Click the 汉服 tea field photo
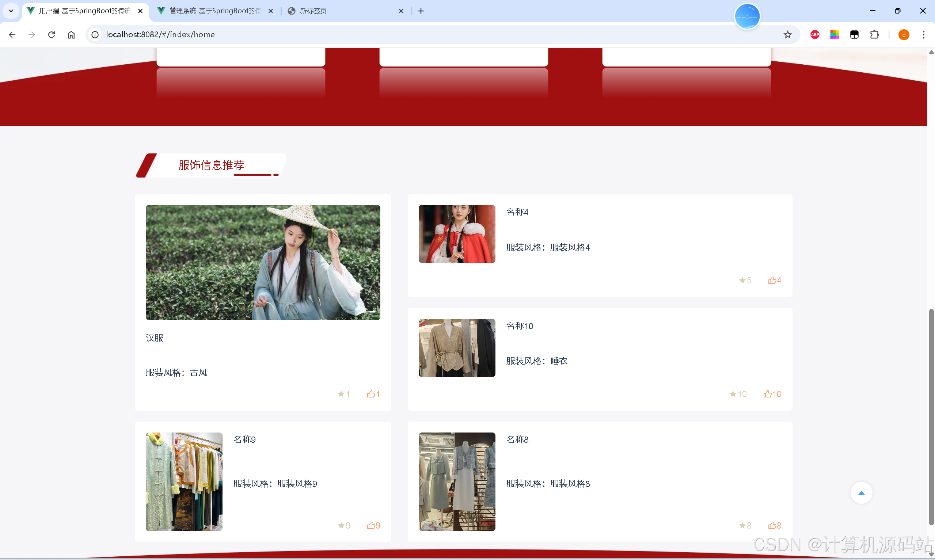 [263, 262]
